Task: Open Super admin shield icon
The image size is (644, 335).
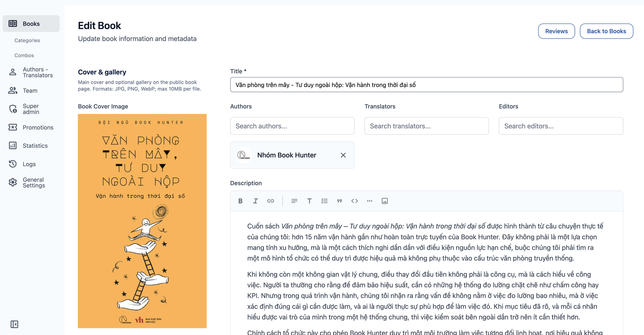Action: tap(13, 109)
